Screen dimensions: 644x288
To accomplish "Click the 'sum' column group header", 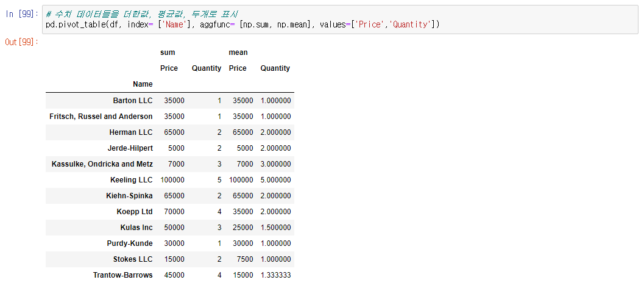I will click(168, 52).
